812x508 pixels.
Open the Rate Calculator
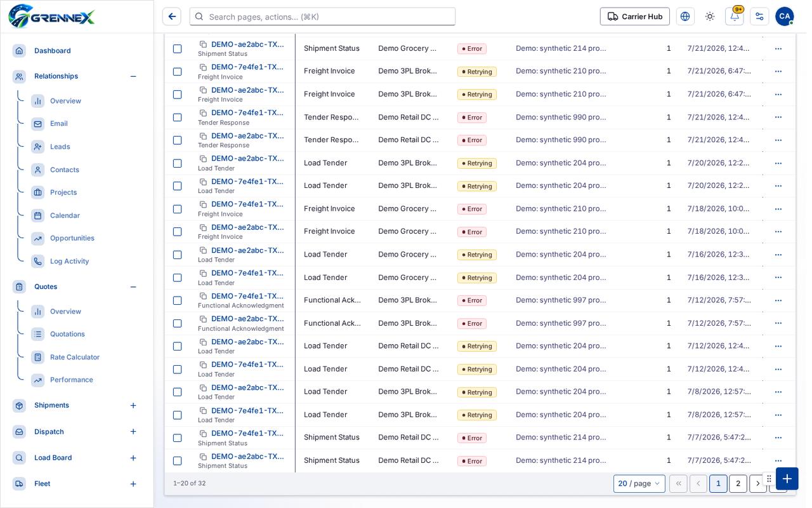pyautogui.click(x=75, y=357)
